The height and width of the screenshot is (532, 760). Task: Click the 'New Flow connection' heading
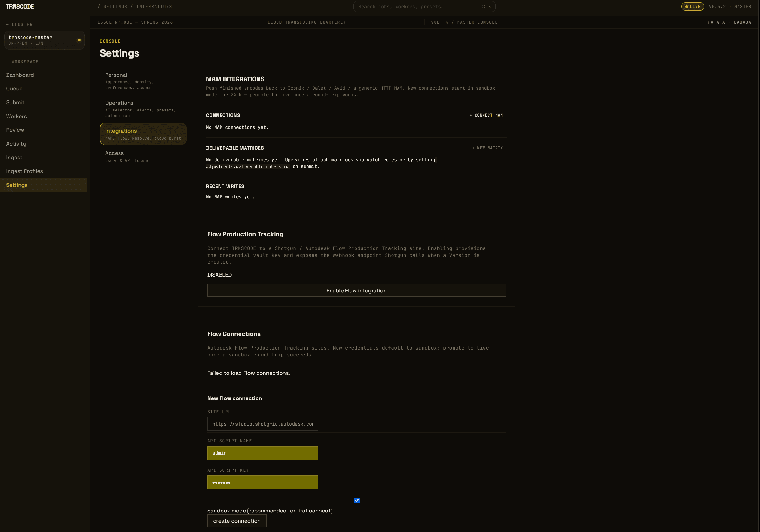[234, 398]
